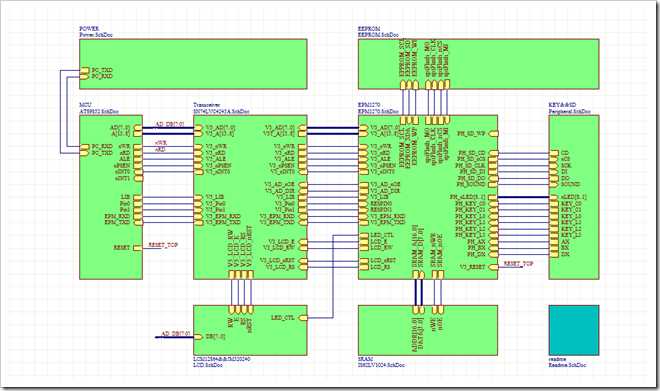
Task: Select the SOUND entry on KEY&SD block
Action: tap(565, 184)
